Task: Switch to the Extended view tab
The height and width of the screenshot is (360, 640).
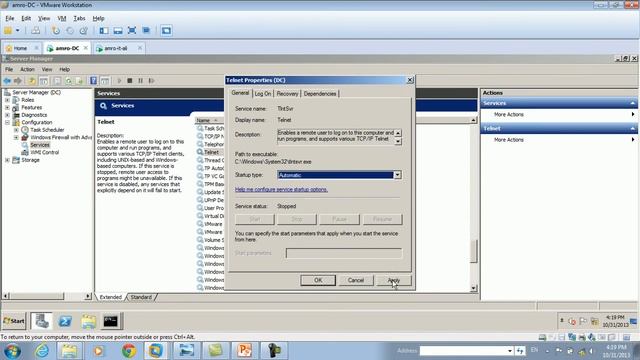Action: pyautogui.click(x=111, y=297)
